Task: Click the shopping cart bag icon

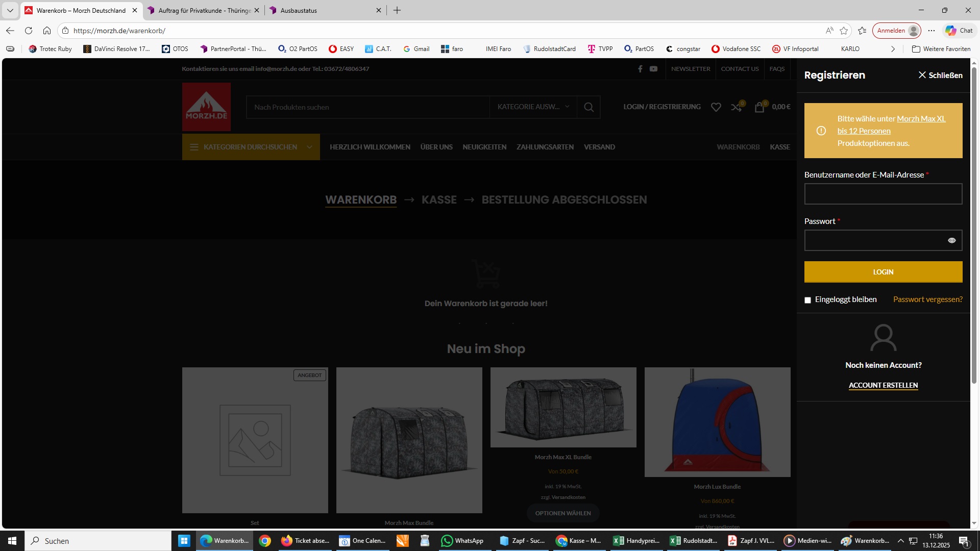Action: [759, 107]
